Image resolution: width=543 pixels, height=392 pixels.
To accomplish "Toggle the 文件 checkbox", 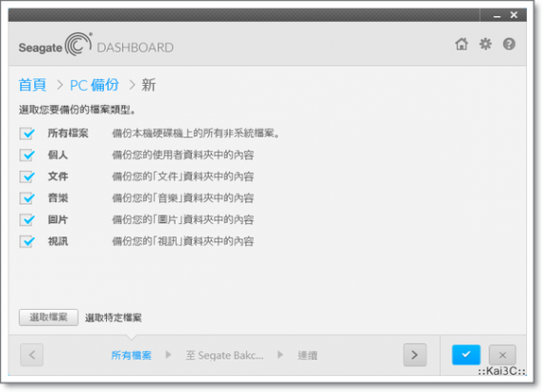I will tap(27, 176).
